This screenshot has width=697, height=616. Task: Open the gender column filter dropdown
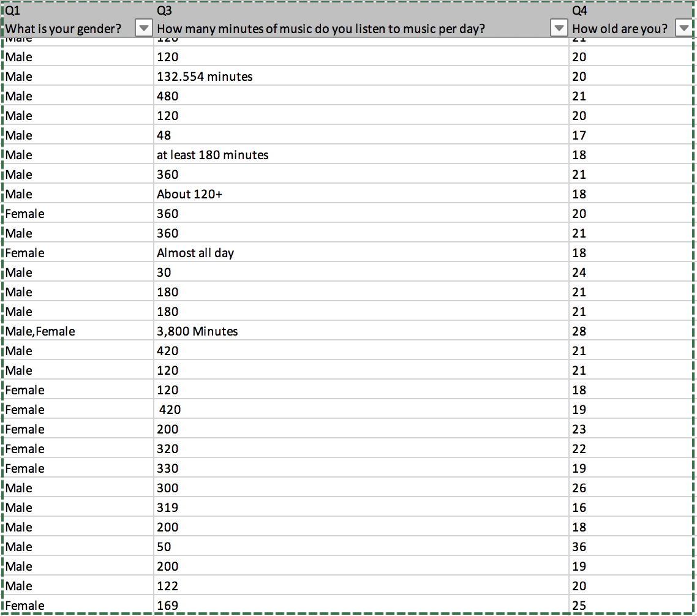143,28
